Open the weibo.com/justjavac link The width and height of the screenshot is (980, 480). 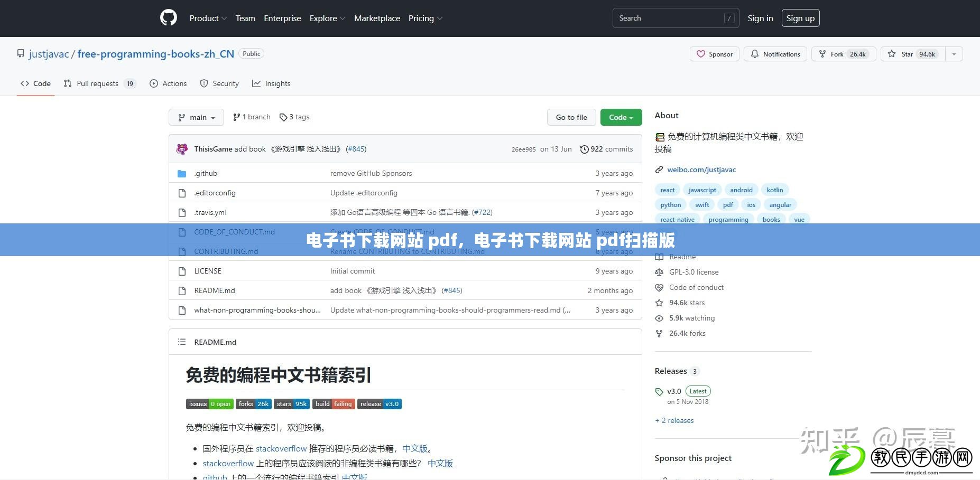[x=701, y=170]
